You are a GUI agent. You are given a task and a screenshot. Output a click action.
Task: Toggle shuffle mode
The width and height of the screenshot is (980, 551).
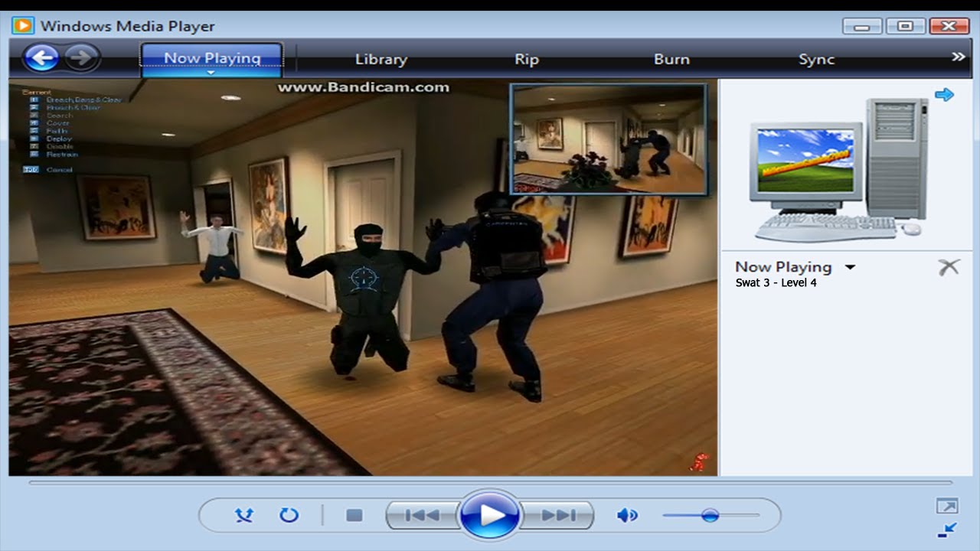point(243,515)
